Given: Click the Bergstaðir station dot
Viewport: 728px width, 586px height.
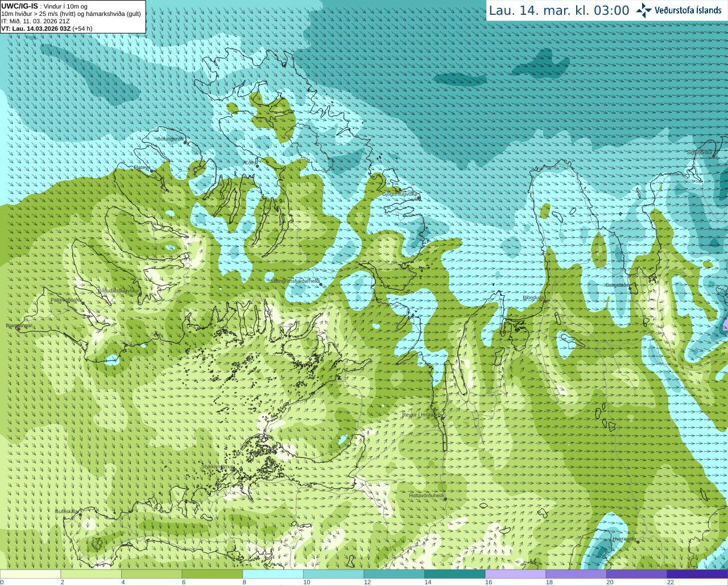Looking at the screenshot, I should click(631, 288).
